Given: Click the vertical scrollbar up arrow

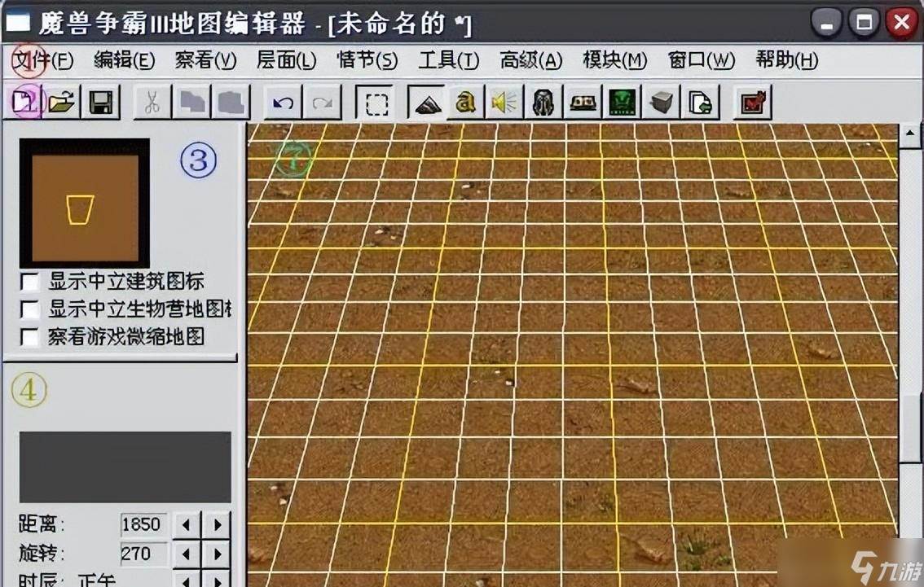Looking at the screenshot, I should point(909,137).
